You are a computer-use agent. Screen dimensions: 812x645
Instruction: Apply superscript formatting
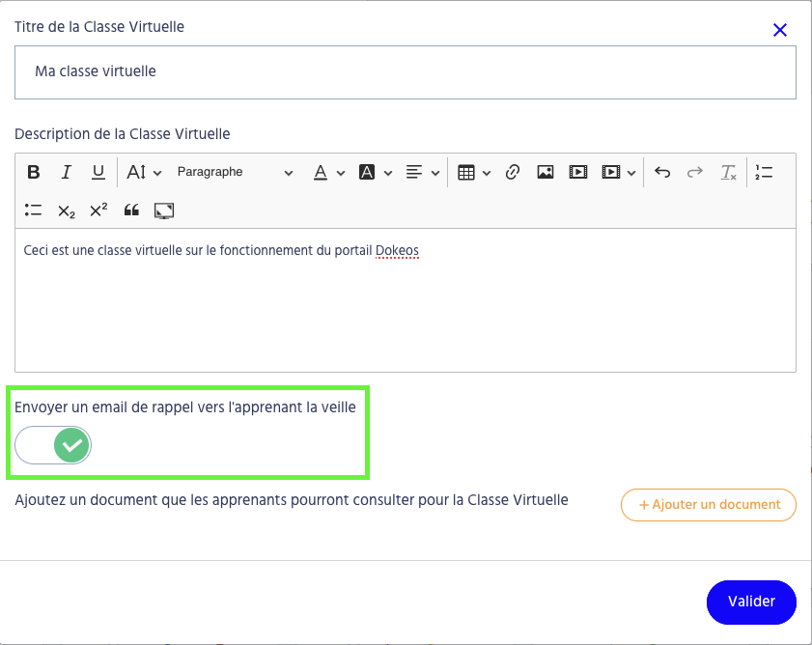click(x=98, y=210)
